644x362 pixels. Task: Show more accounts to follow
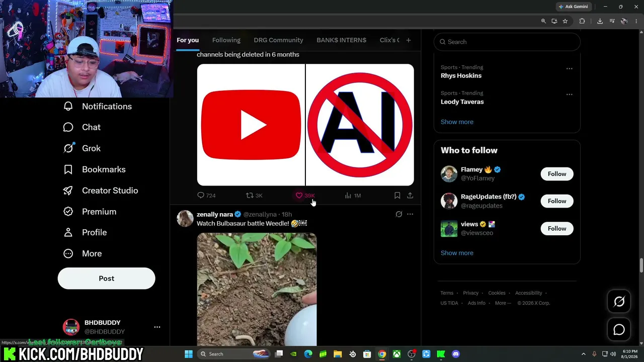pyautogui.click(x=457, y=253)
